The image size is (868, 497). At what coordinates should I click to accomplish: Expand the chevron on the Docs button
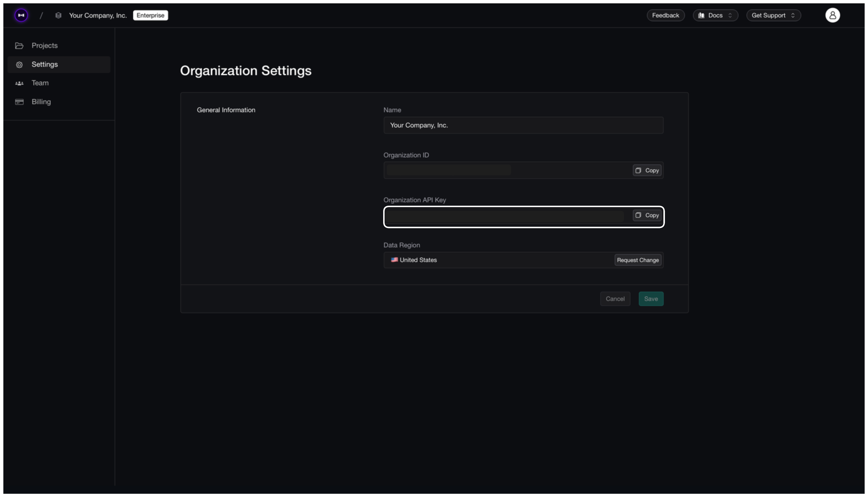tap(730, 15)
